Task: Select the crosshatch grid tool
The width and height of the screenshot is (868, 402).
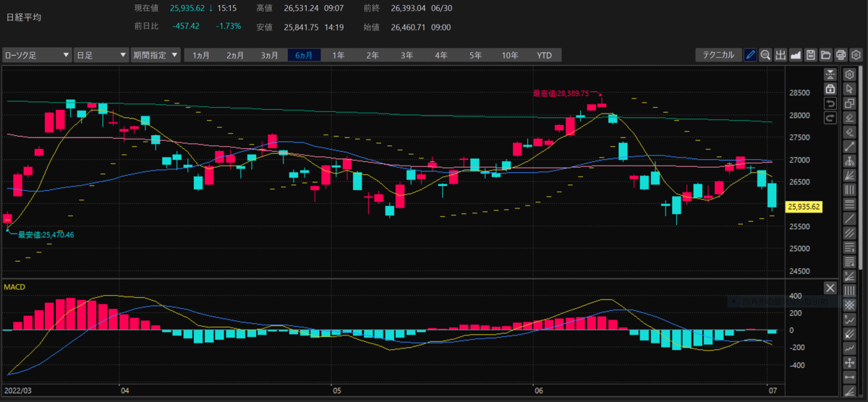Action: (850, 305)
